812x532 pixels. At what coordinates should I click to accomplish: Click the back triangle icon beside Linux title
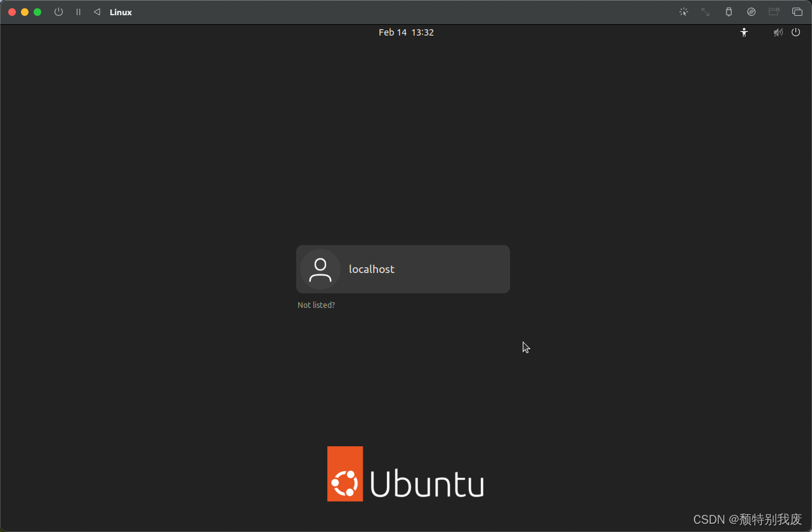click(x=97, y=12)
